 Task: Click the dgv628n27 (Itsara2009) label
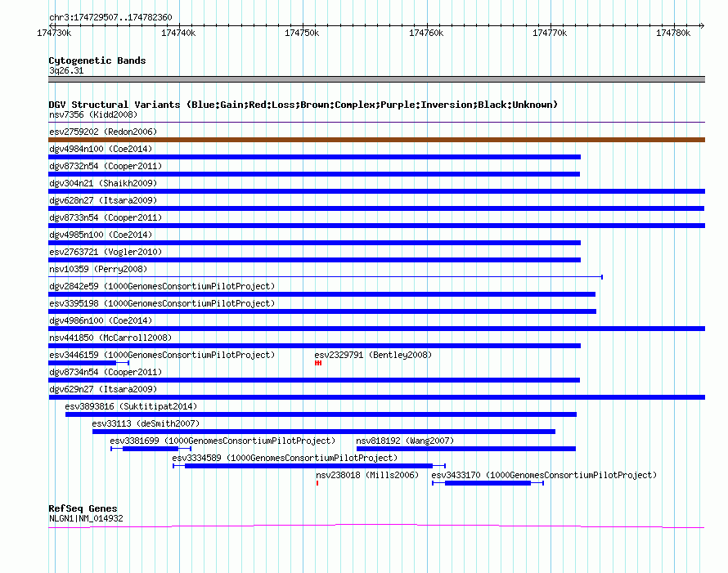click(x=103, y=200)
